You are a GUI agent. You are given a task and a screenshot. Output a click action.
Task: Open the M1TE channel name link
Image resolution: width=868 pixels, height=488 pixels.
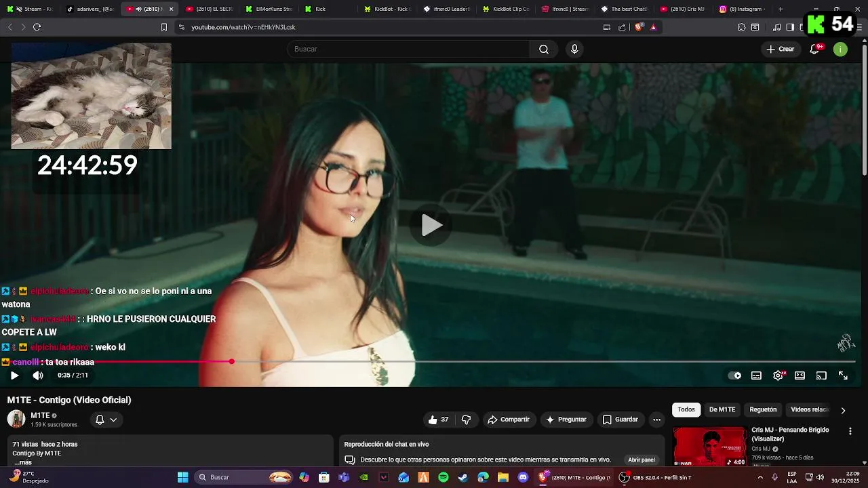40,415
